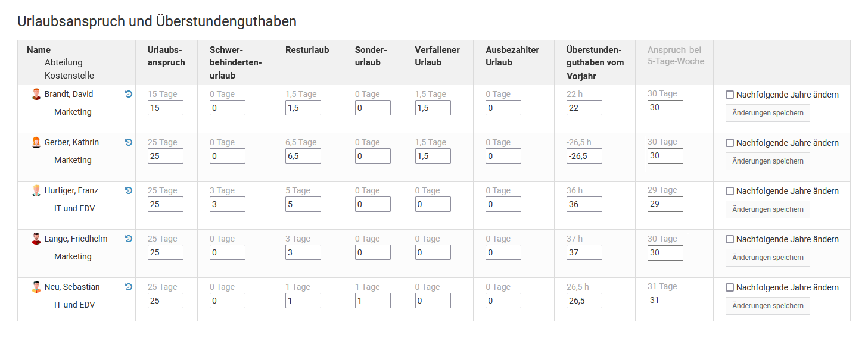Check 'Nachfolgende Jahre ändern' for Neu
This screenshot has width=868, height=341.
point(730,287)
